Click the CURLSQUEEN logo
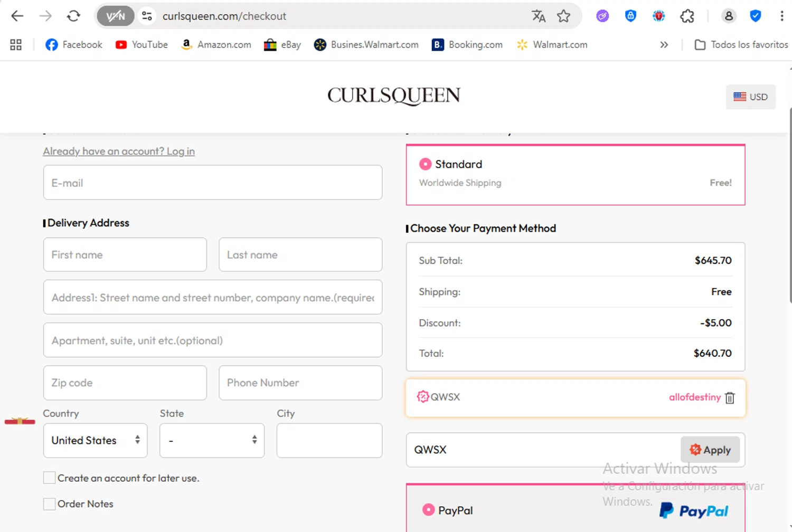Screen dimensions: 792x532 (x=394, y=96)
